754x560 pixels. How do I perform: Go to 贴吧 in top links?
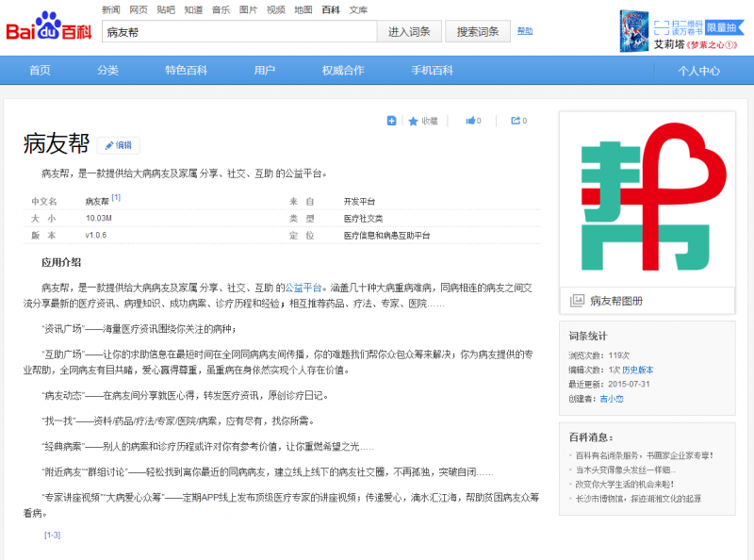point(166,9)
